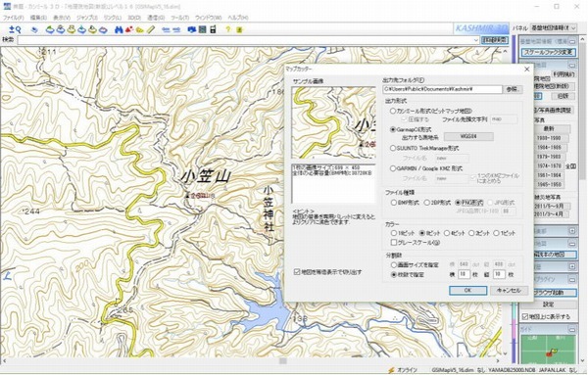This screenshot has height=375, width=588.
Task: Click the 横 count input field
Action: [x=464, y=274]
